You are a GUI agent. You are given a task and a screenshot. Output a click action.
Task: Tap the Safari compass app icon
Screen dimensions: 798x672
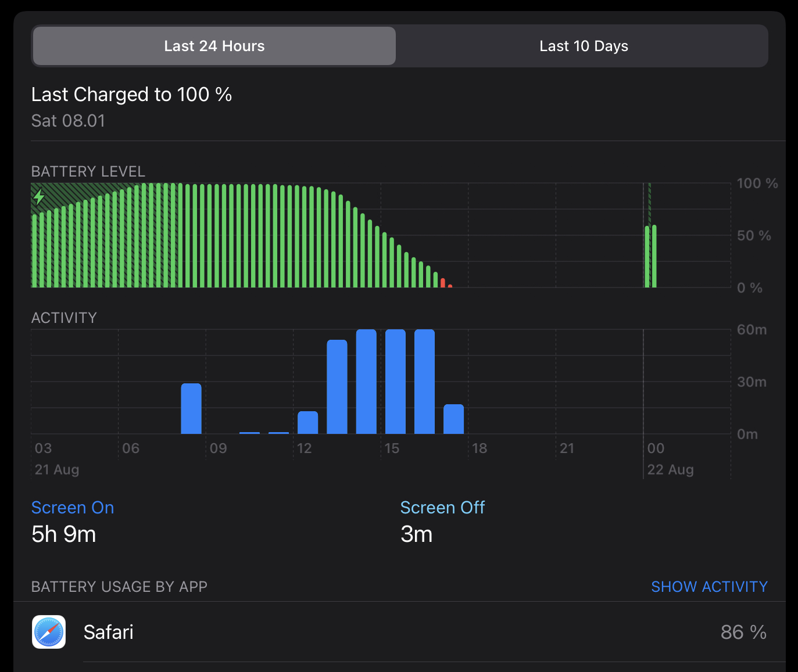tap(49, 632)
